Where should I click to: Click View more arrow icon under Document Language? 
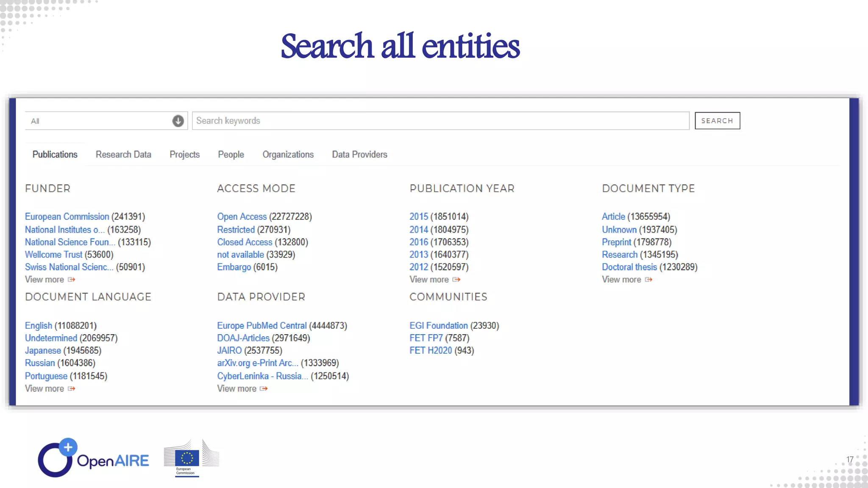pos(72,388)
